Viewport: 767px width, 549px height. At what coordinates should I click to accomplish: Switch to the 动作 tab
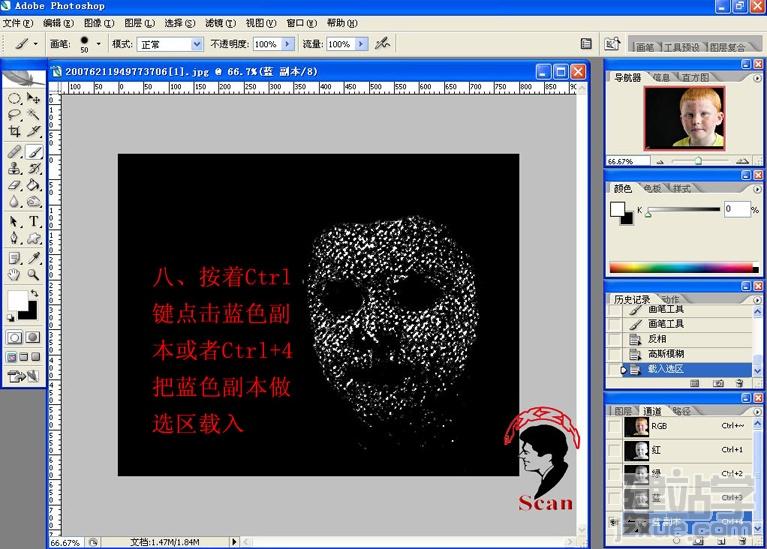[x=671, y=299]
